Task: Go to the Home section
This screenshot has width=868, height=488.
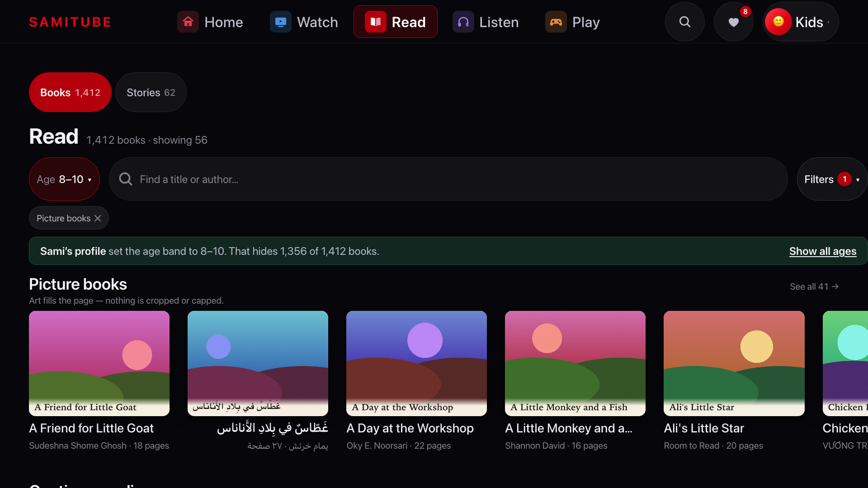Action: [210, 22]
